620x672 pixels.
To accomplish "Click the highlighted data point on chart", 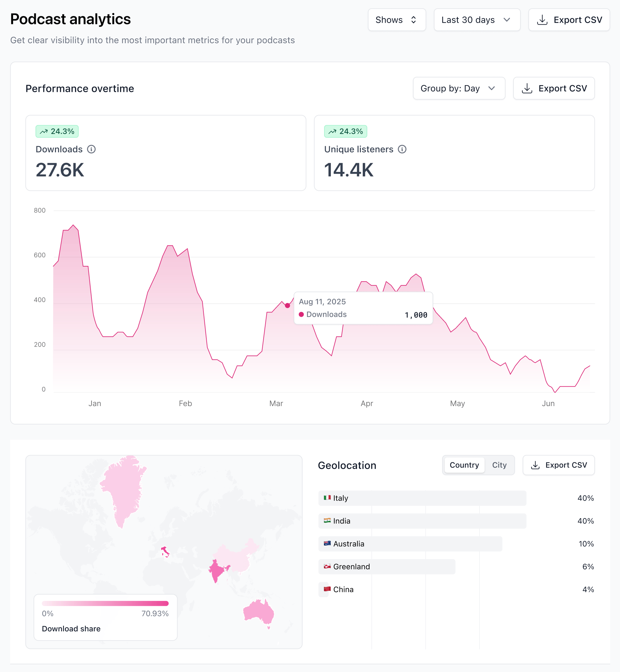I will point(288,305).
